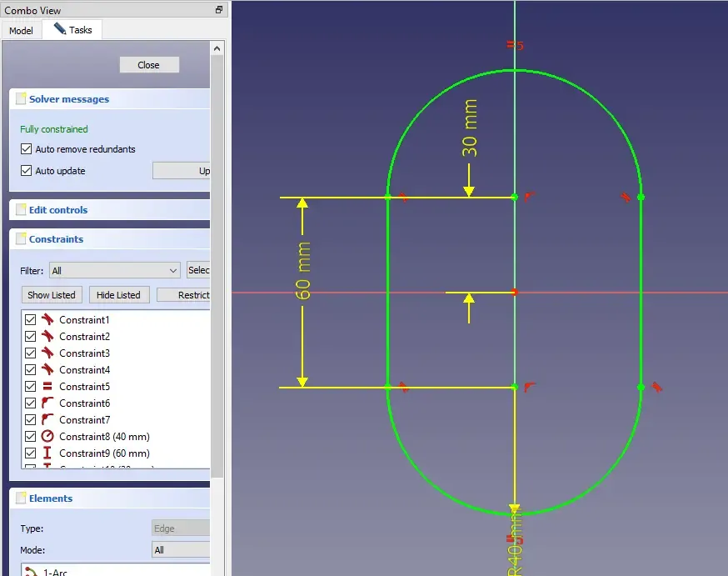Toggle Auto remove redundants checkbox
Viewport: 728px width, 576px height.
27,148
